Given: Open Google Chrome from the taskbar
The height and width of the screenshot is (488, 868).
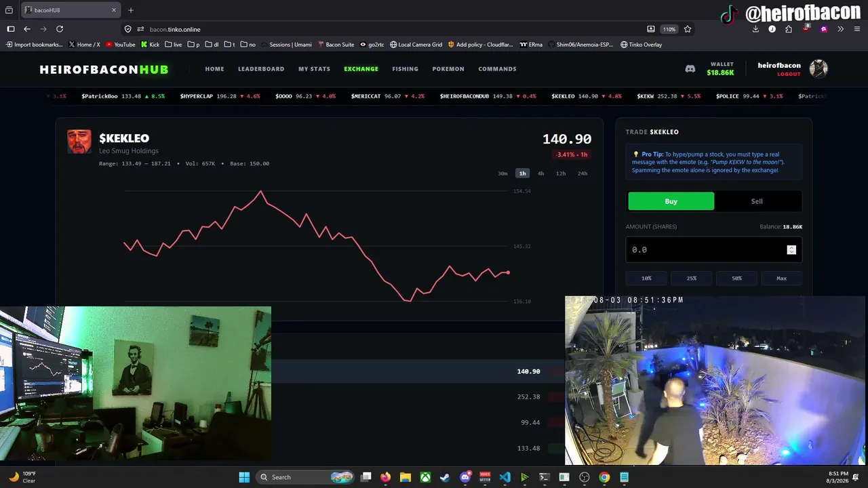Looking at the screenshot, I should tap(604, 477).
